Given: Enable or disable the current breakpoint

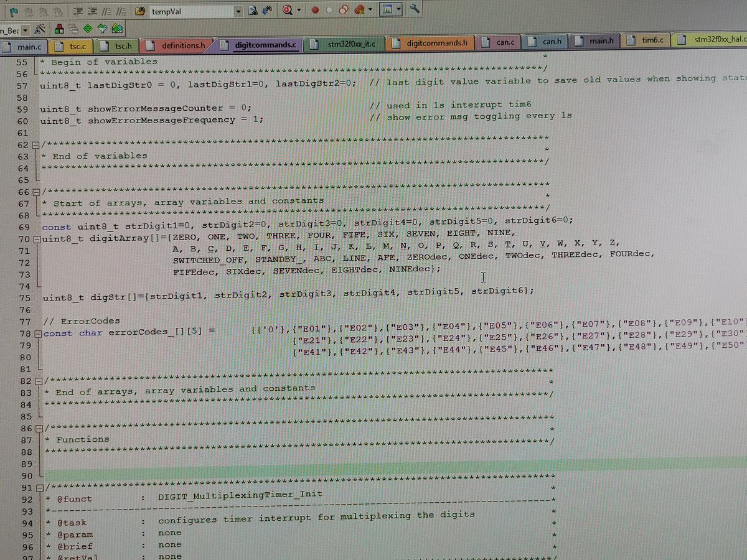Looking at the screenshot, I should [329, 11].
